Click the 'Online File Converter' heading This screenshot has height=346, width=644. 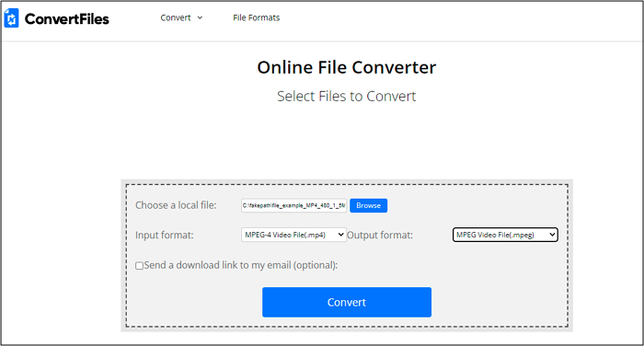pos(347,67)
